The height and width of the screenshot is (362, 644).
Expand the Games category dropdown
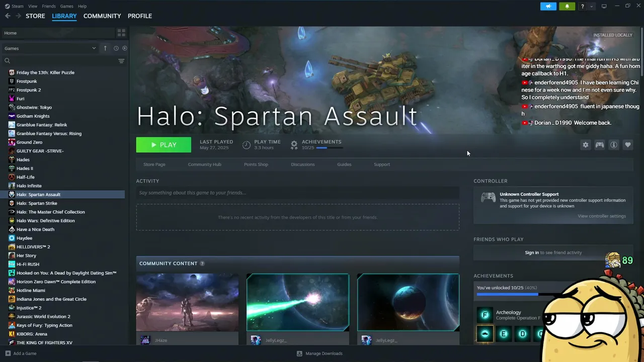(x=94, y=48)
